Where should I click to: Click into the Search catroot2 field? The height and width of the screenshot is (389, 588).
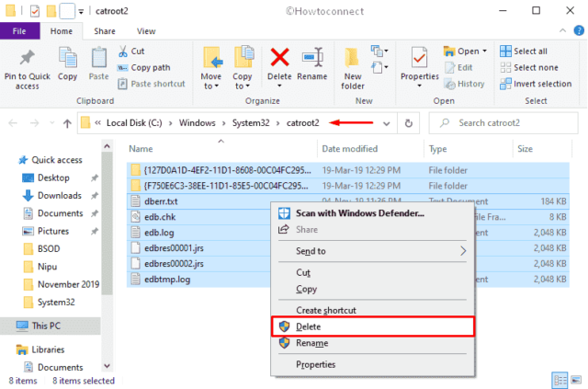click(503, 123)
